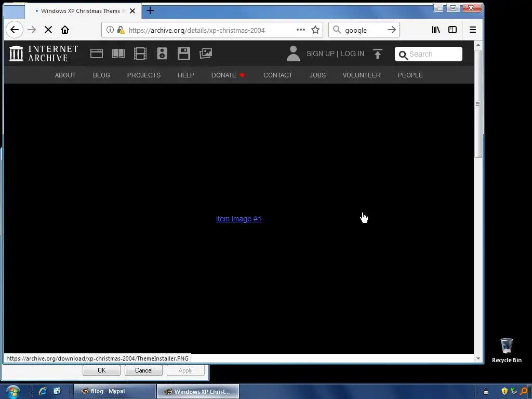
Task: Open the JOBS menu item
Action: point(317,75)
